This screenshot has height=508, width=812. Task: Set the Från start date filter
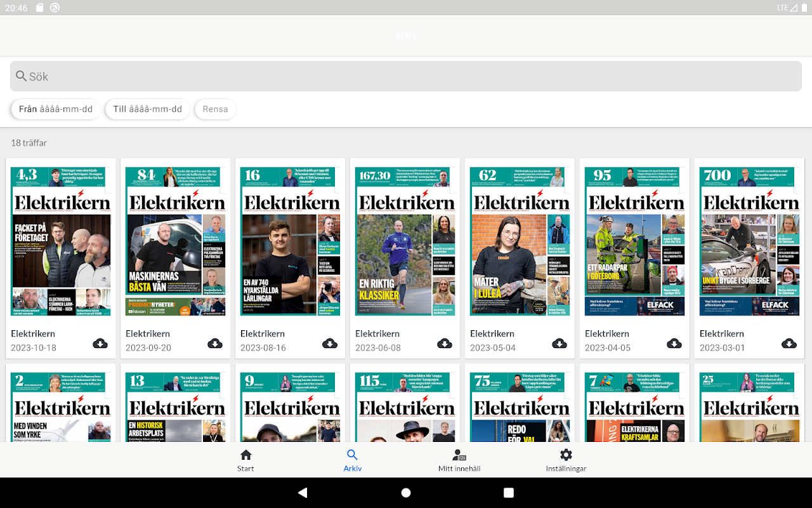coord(56,109)
